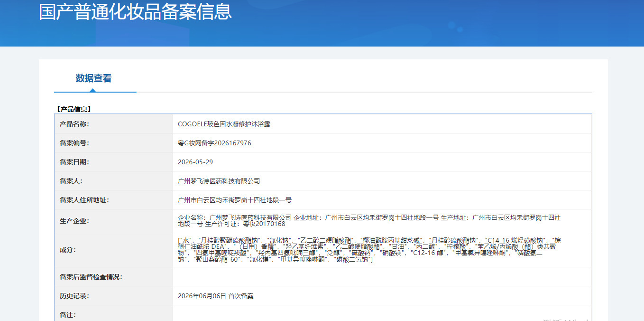Screen dimensions: 644x321
Task: Click the 备案人住所地址 row label
Action: [84, 200]
